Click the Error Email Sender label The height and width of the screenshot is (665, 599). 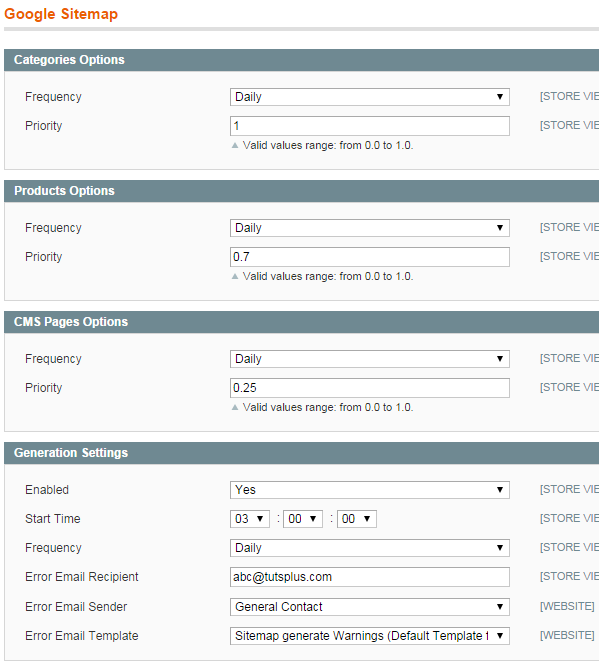point(76,607)
